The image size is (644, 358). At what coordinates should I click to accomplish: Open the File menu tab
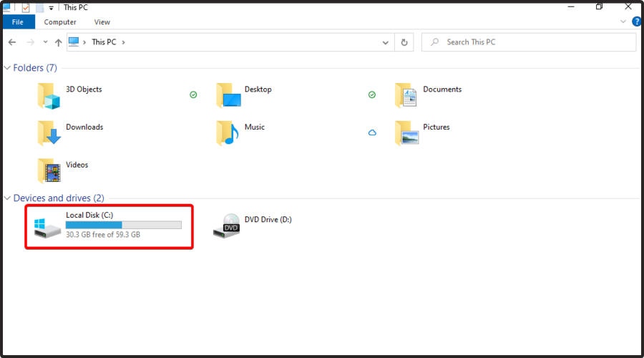coord(18,22)
